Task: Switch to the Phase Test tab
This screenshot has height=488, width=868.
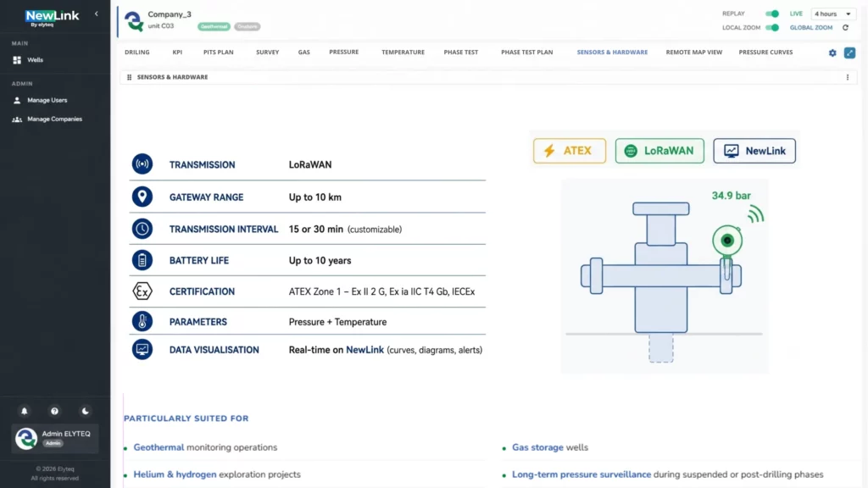Action: pos(460,52)
